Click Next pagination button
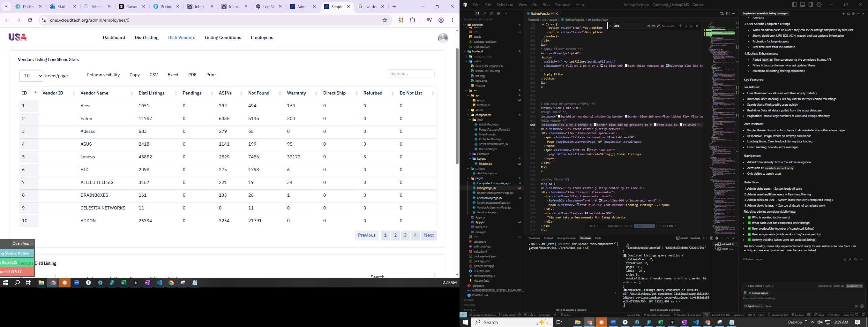Viewport: 868px width, 327px height. click(x=429, y=235)
